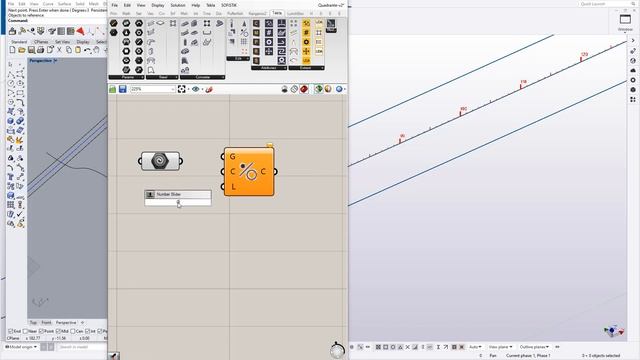Toggle intersection X snap in Tekla toolbar
Viewport: 640px width, 360px height.
click(407, 347)
